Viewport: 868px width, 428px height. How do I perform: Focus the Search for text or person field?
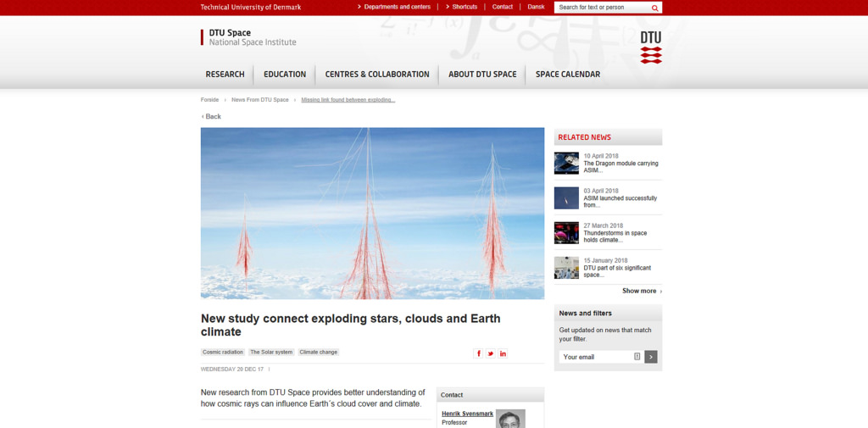(603, 8)
